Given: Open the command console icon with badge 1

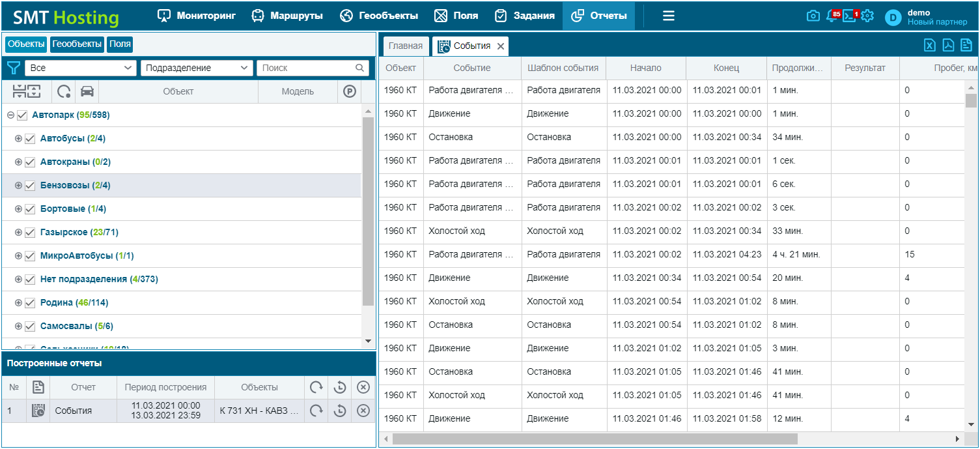Looking at the screenshot, I should [x=849, y=16].
